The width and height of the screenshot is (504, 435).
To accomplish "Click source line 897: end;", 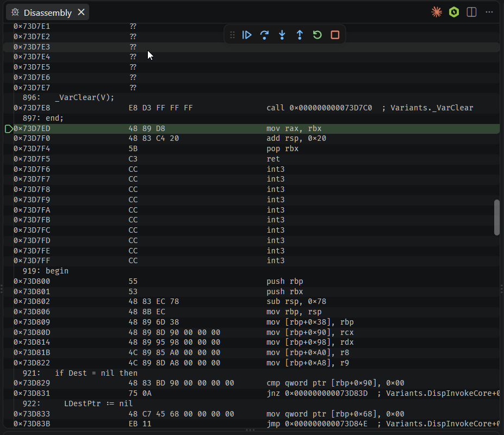I will tap(43, 119).
